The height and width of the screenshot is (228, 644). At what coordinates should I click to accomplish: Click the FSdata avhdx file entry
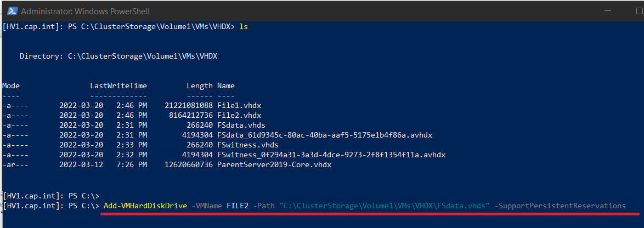click(x=324, y=135)
